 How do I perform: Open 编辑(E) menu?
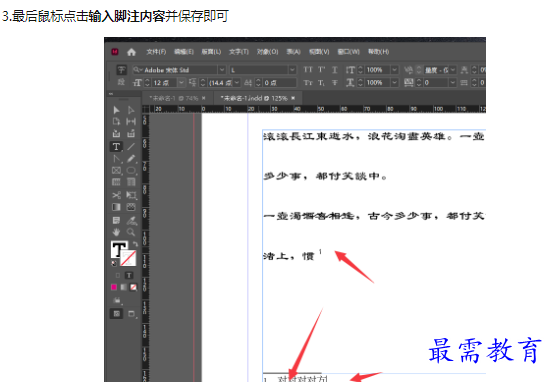[x=184, y=52]
